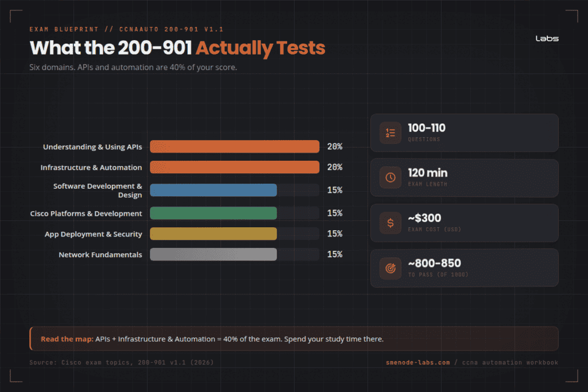Click the 'EXAM COST (USD)' card caption
This screenshot has height=392, width=588.
(434, 230)
